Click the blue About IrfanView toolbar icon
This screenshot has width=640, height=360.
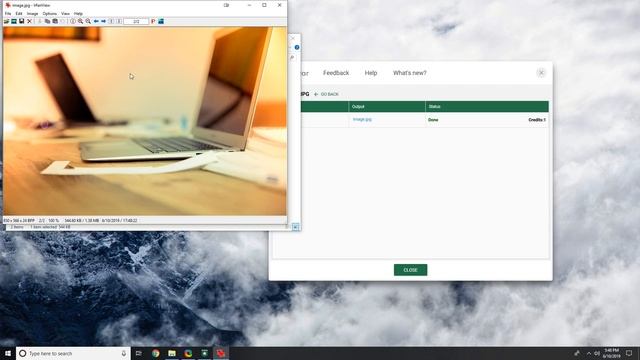161,21
